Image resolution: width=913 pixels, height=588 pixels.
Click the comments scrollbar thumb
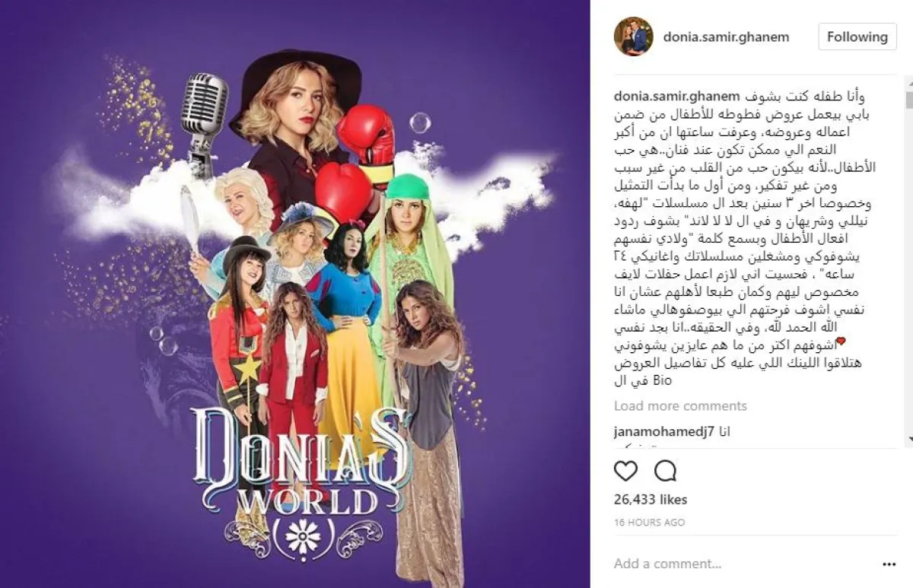tap(909, 100)
